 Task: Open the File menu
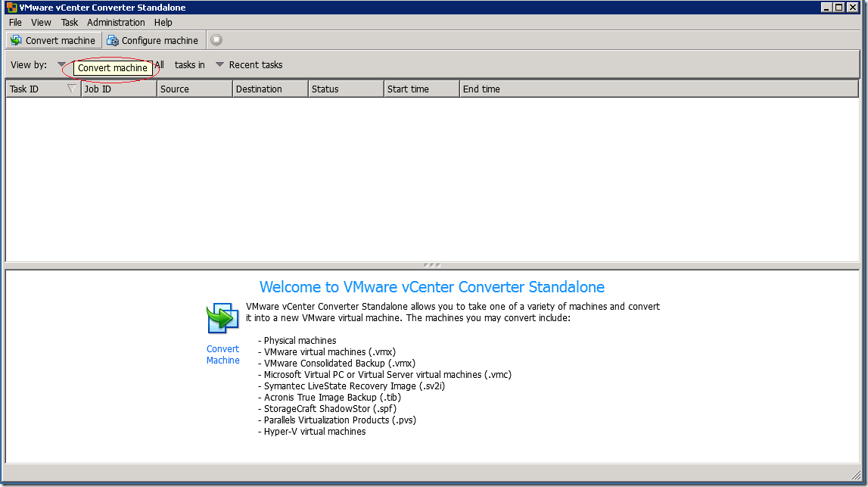pos(15,22)
